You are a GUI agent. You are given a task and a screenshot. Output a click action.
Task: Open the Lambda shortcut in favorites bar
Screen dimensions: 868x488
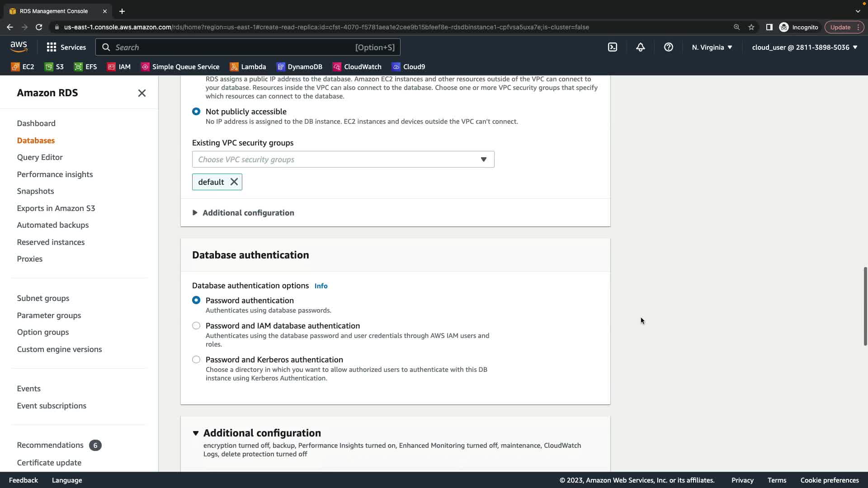click(248, 67)
